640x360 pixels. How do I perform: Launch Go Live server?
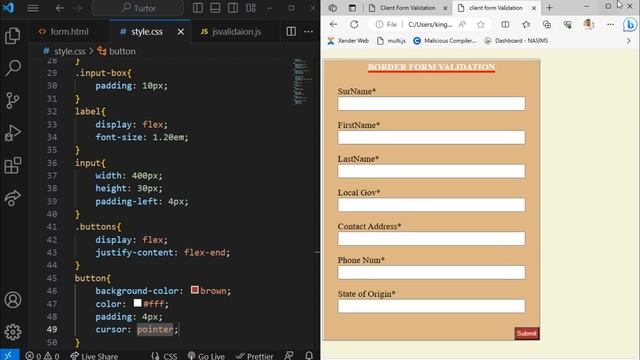[206, 356]
